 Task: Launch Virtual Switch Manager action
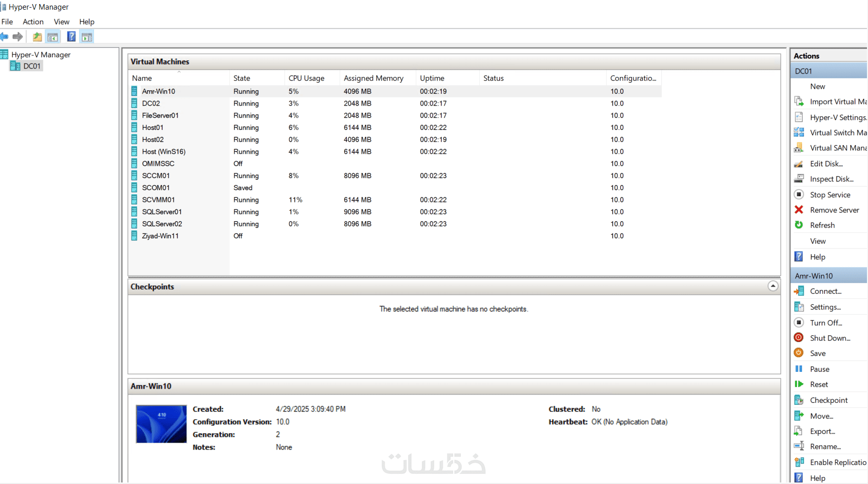pyautogui.click(x=838, y=132)
